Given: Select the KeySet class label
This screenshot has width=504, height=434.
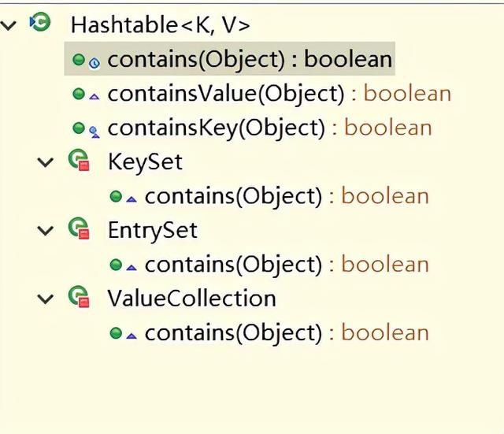Looking at the screenshot, I should (x=145, y=161).
